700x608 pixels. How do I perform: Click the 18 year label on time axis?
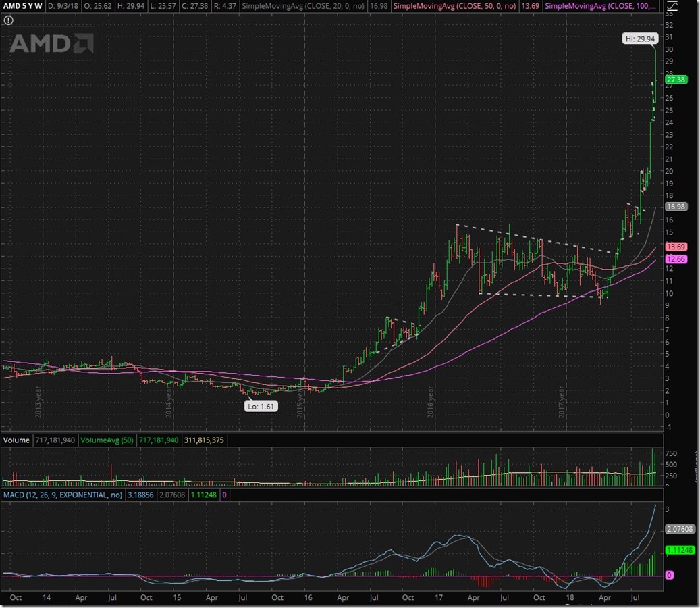pyautogui.click(x=570, y=598)
